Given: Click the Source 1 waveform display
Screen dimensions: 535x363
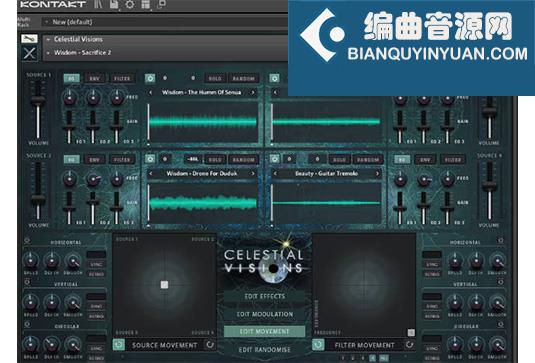Looking at the screenshot, I should click(x=203, y=122).
